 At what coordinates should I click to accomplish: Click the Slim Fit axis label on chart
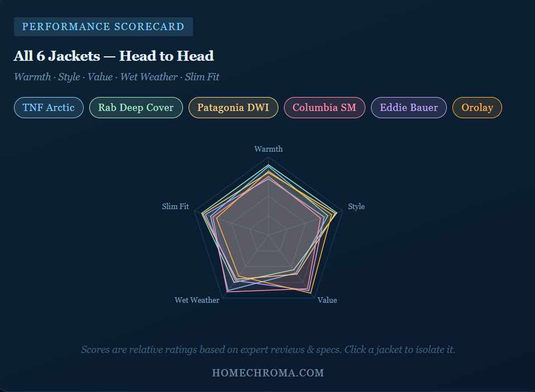[x=175, y=206]
